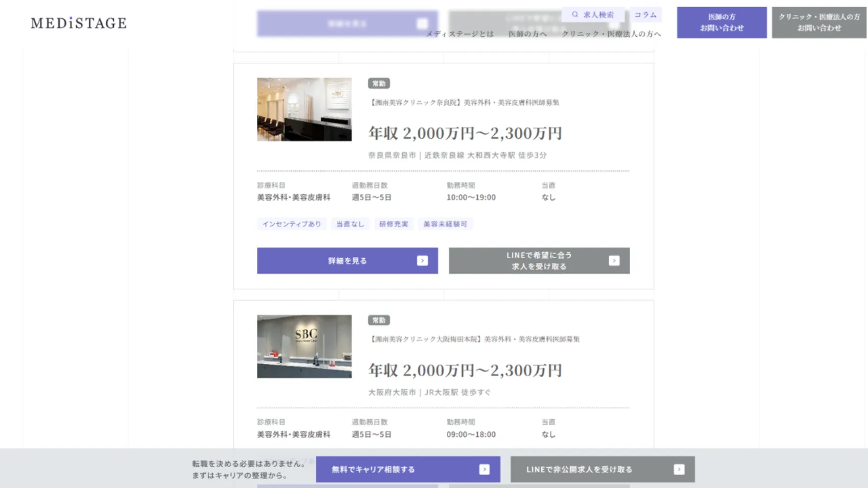This screenshot has width=868, height=488.
Task: Click クリニック・医療法人の方 お問い合わせ header button
Action: coord(819,22)
